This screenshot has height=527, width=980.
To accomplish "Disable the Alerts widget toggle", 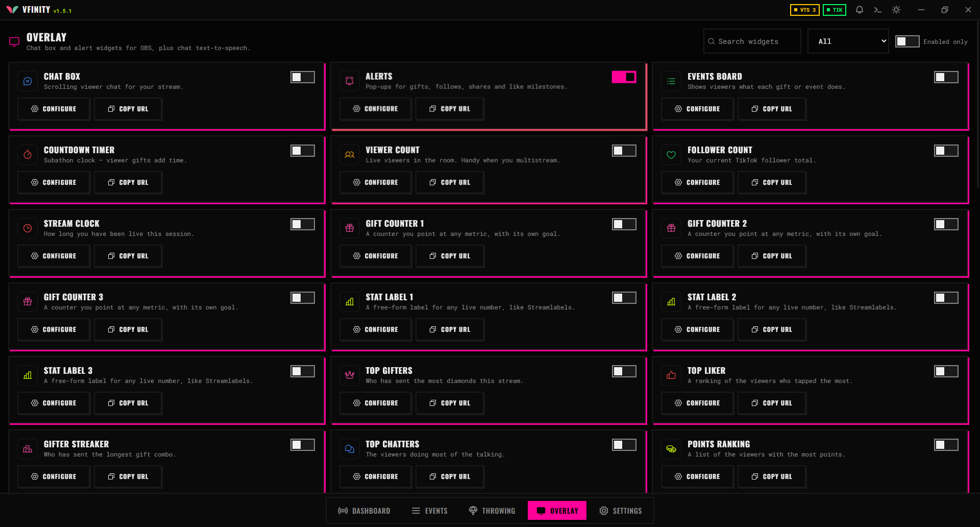I will point(624,77).
